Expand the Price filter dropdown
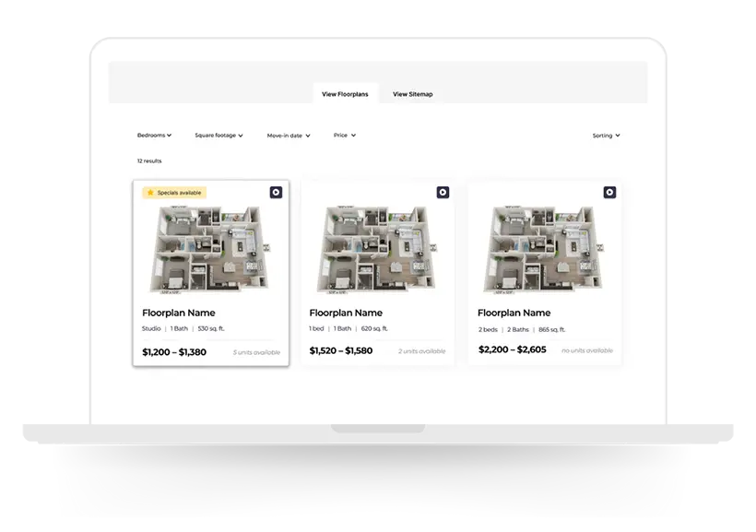Image resolution: width=756 pixels, height=532 pixels. [x=345, y=136]
